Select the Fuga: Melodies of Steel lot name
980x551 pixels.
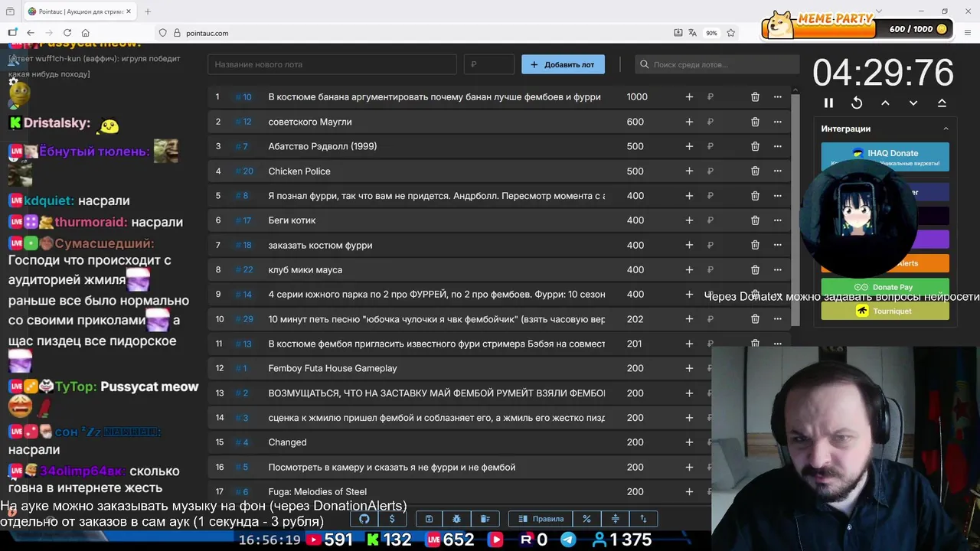click(317, 491)
